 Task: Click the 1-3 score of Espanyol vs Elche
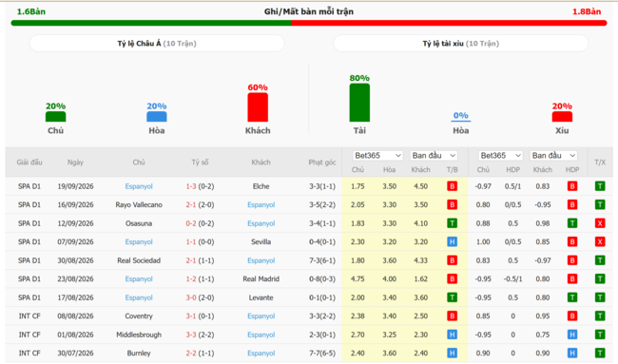pos(191,186)
